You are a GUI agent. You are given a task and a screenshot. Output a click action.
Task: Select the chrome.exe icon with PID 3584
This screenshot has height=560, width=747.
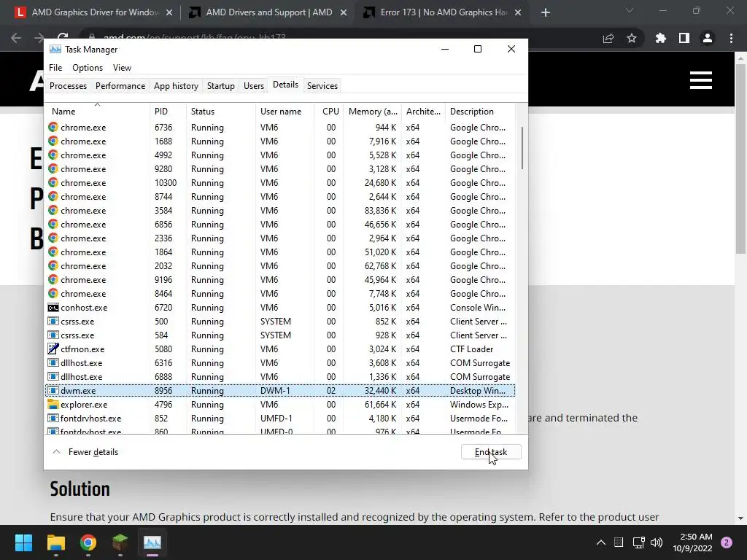(x=53, y=210)
